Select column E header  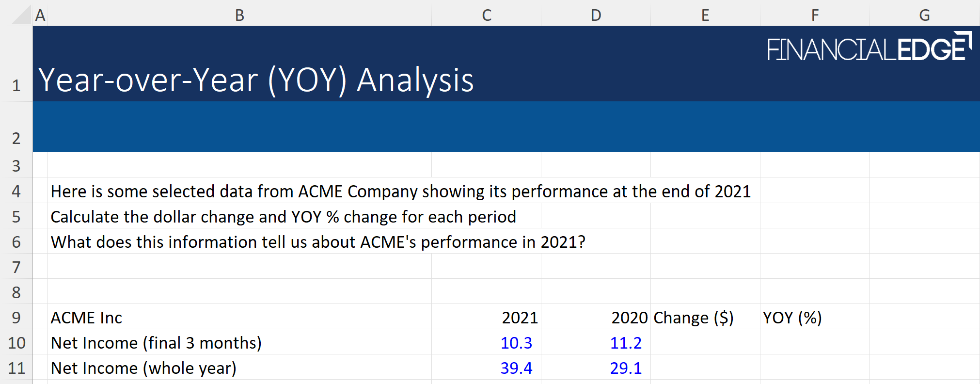(x=705, y=15)
